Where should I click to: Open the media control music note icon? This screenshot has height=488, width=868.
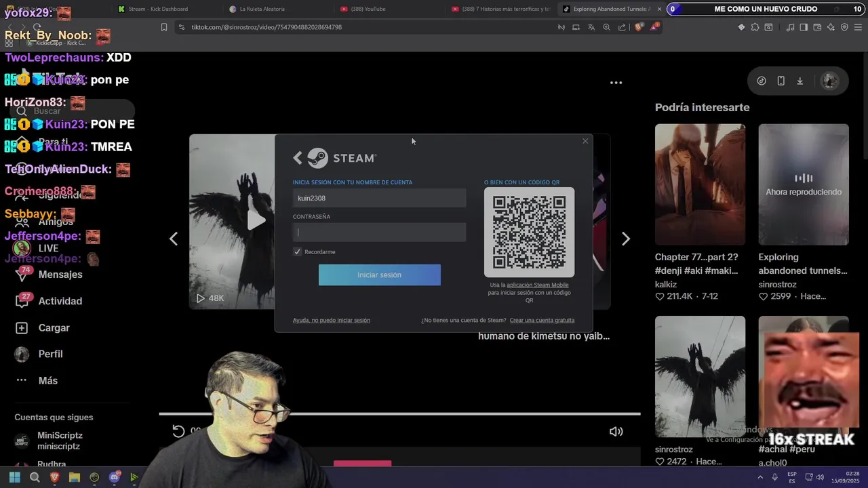790,27
